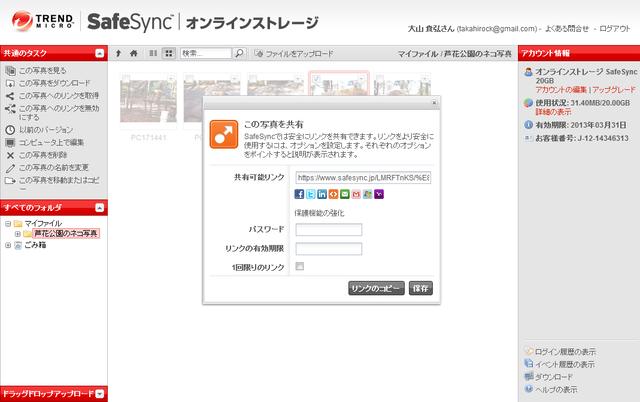Collapse the 共通のタスク panel
Screen dimensions: 640x402
(x=100, y=53)
